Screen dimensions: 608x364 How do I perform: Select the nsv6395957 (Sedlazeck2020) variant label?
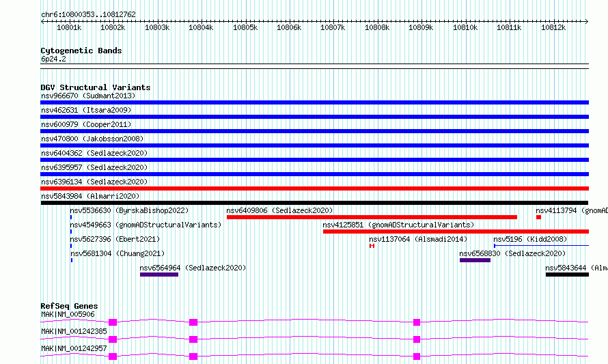point(94,167)
